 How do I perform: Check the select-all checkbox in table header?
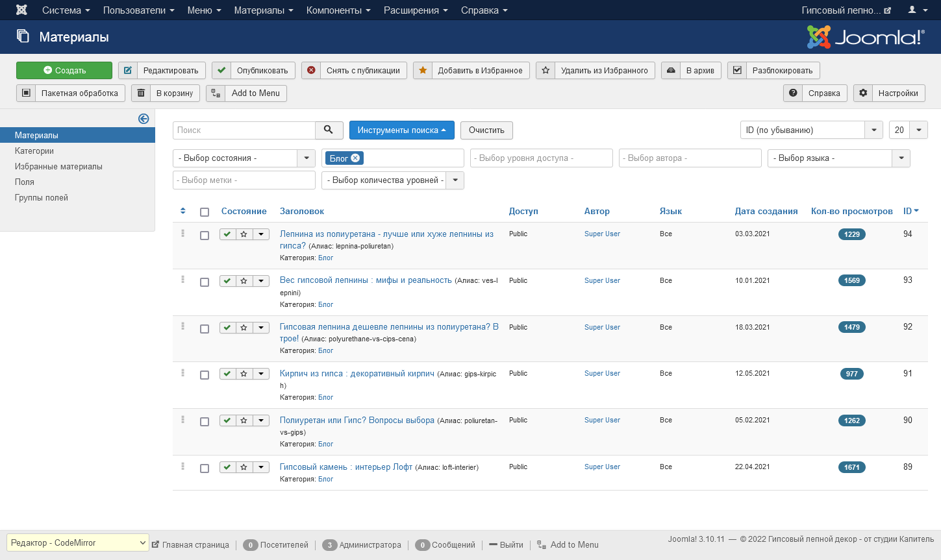point(205,212)
